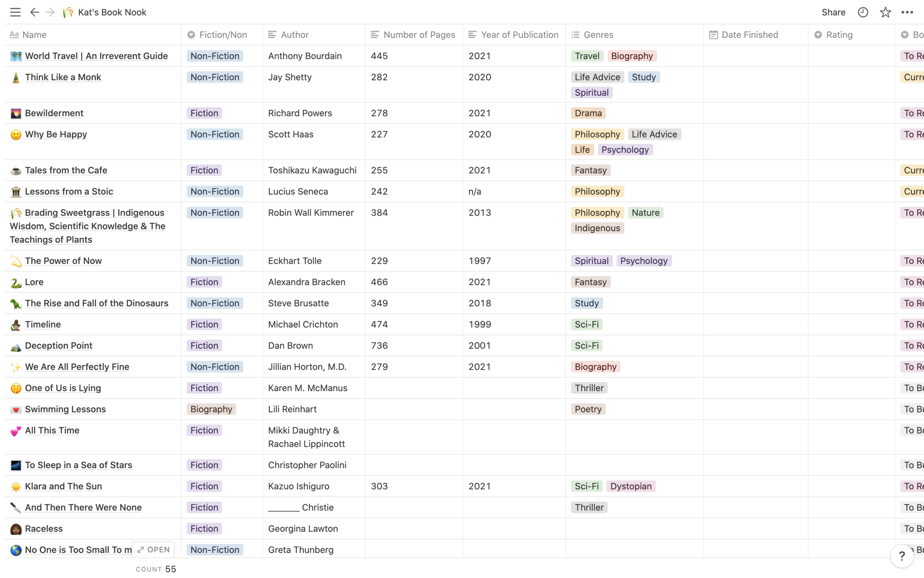Viewport: 924px width, 578px height.
Task: Open the Rating column header menu
Action: coord(839,35)
